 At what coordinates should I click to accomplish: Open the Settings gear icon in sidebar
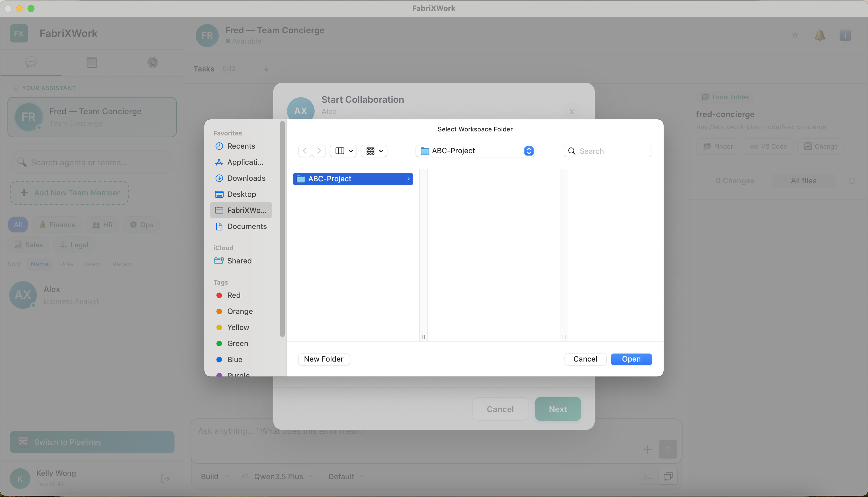153,62
